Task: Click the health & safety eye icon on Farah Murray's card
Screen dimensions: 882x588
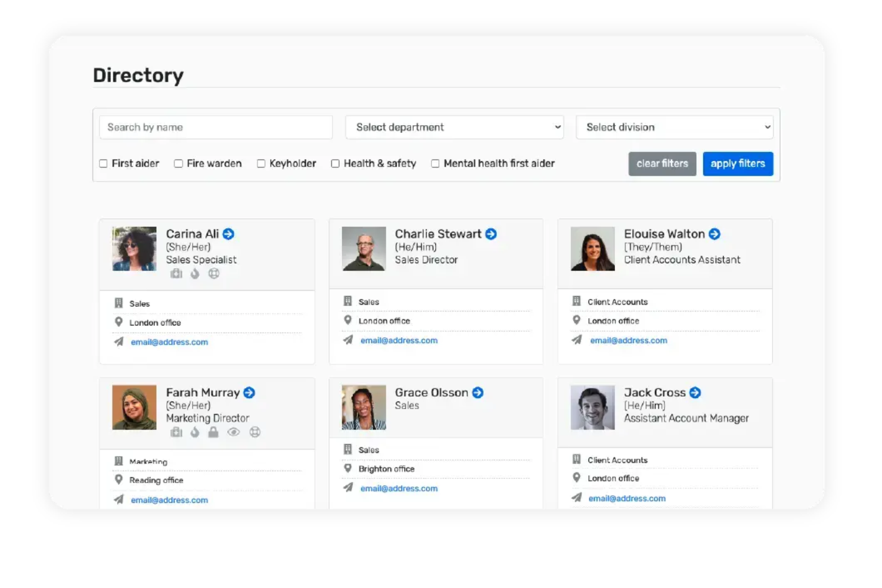Action: point(234,433)
